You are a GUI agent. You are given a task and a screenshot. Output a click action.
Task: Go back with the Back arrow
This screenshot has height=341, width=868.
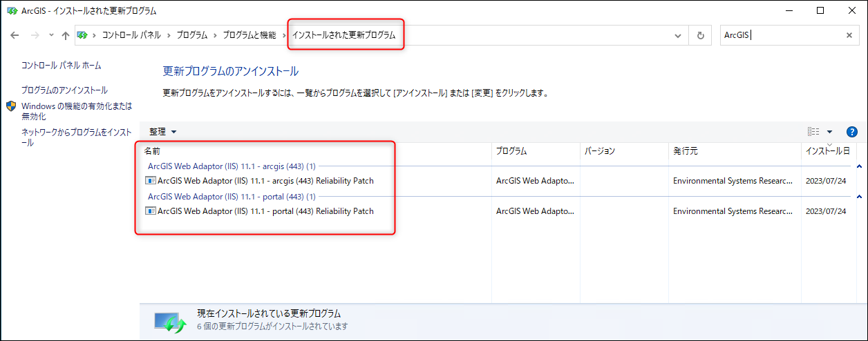pos(15,35)
